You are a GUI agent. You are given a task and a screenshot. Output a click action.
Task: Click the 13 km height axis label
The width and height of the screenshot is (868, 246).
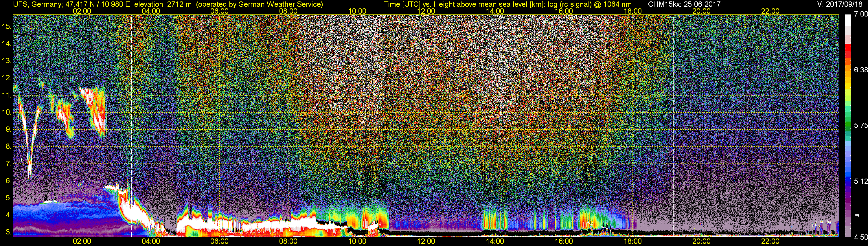[6, 61]
